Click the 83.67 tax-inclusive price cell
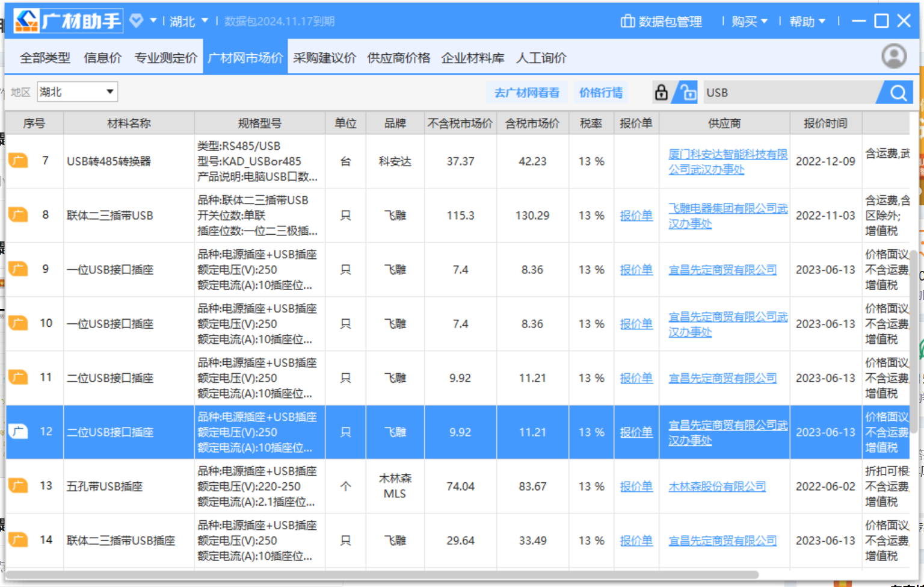The height and width of the screenshot is (587, 924). pos(532,486)
